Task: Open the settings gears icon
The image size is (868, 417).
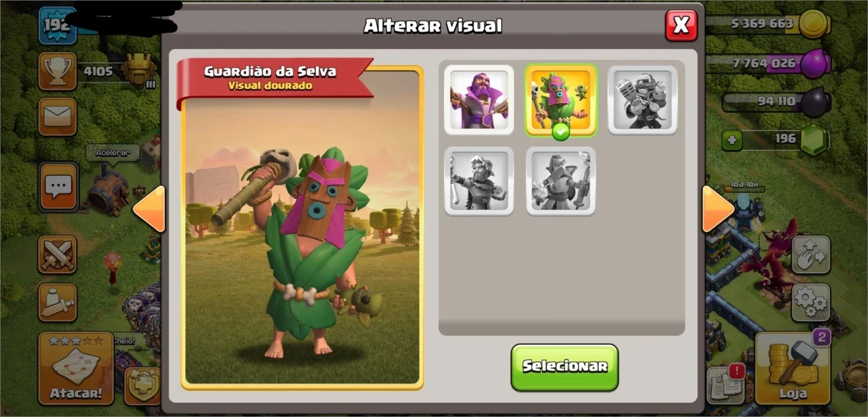Action: (x=810, y=302)
